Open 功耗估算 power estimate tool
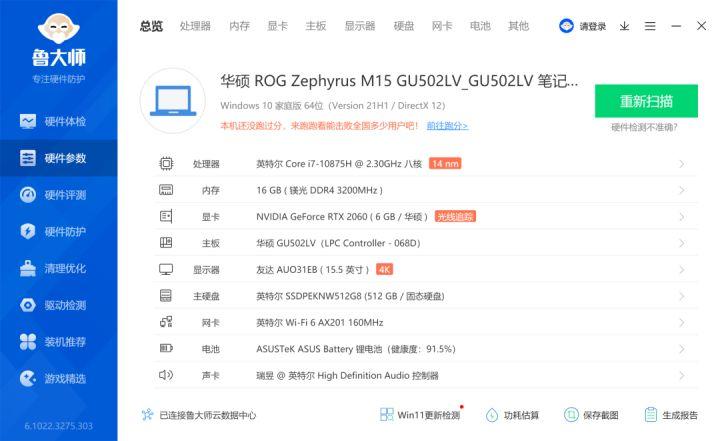This screenshot has width=720, height=441. (512, 415)
